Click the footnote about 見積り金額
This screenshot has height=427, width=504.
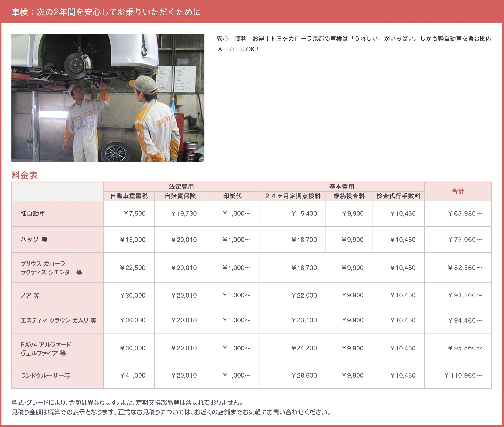coord(171,412)
